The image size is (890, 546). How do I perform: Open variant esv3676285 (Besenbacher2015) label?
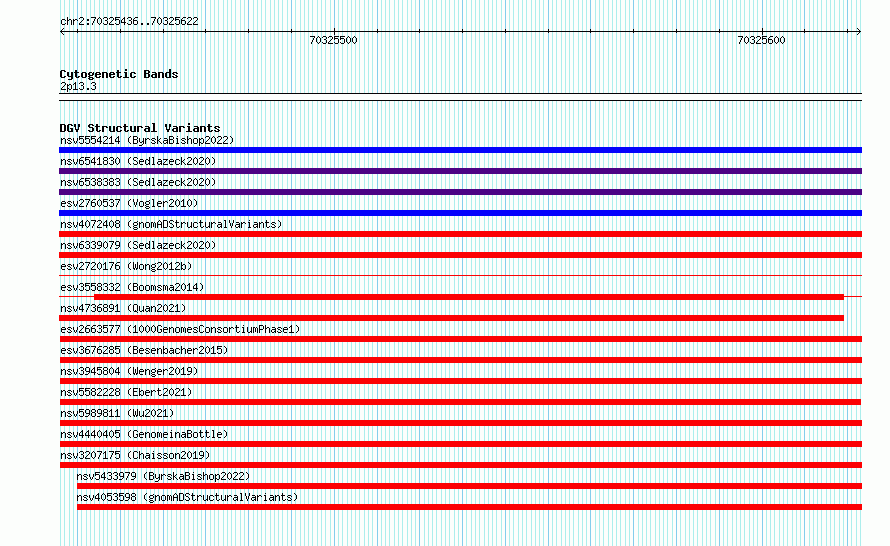pyautogui.click(x=144, y=350)
